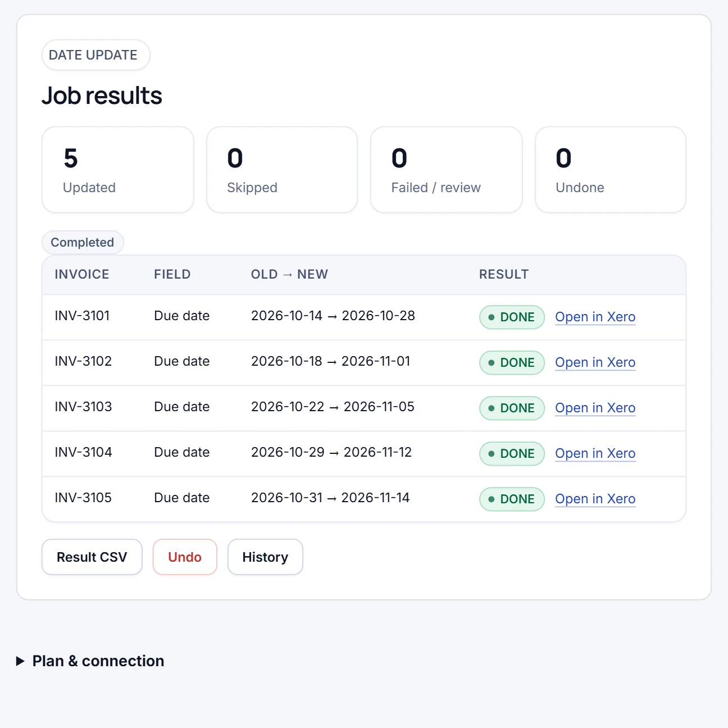Click the FIELD column header
728x728 pixels.
point(172,274)
